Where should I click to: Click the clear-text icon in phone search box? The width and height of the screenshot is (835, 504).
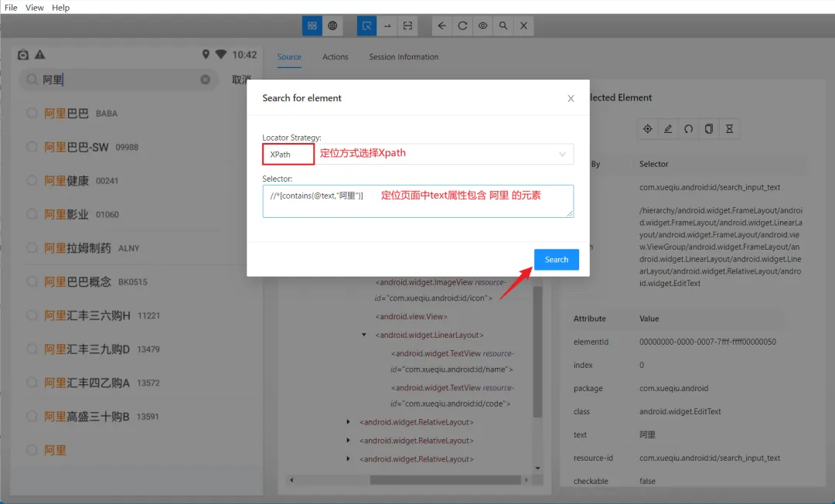[x=205, y=80]
